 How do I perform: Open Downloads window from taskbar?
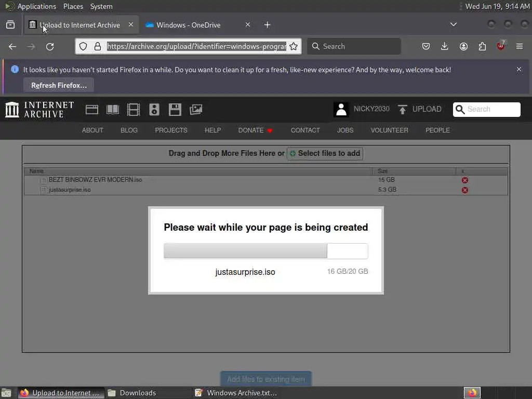click(147, 393)
